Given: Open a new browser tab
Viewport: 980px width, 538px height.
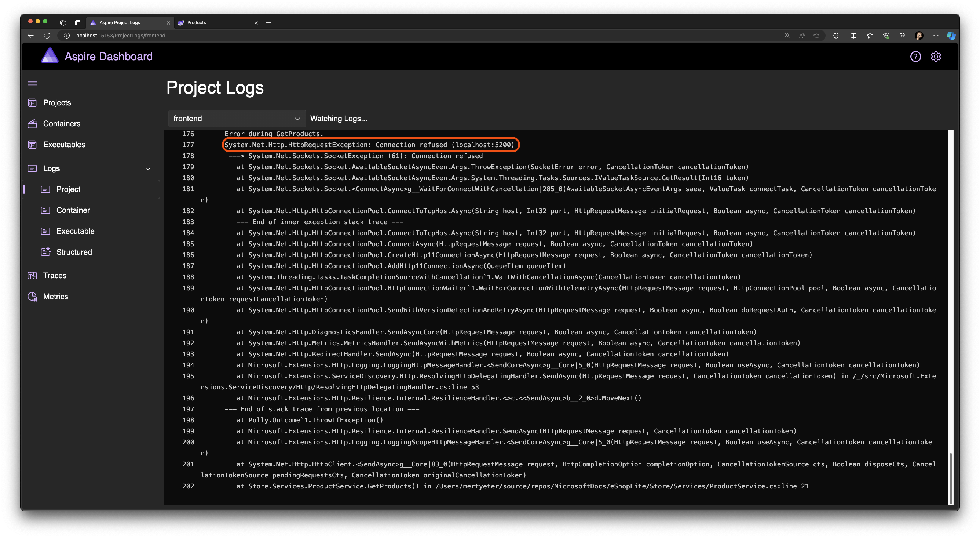Looking at the screenshot, I should pos(268,22).
